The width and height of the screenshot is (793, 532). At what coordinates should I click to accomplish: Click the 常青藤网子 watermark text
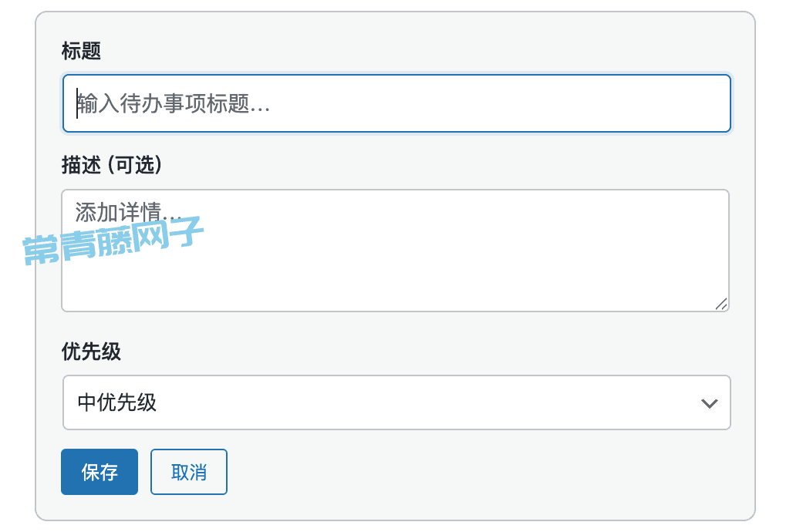click(113, 241)
